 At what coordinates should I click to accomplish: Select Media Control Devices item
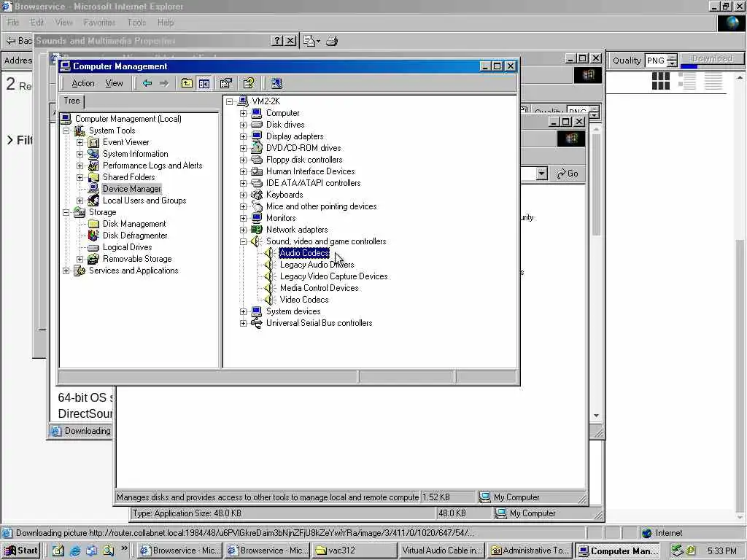pos(320,288)
